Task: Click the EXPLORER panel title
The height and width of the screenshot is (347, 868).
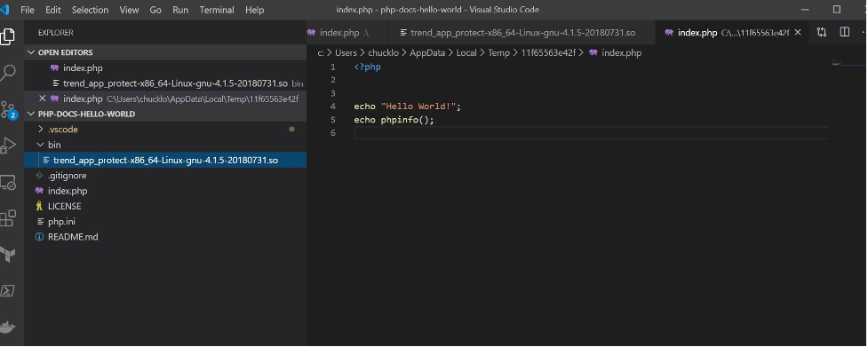Action: [x=55, y=33]
